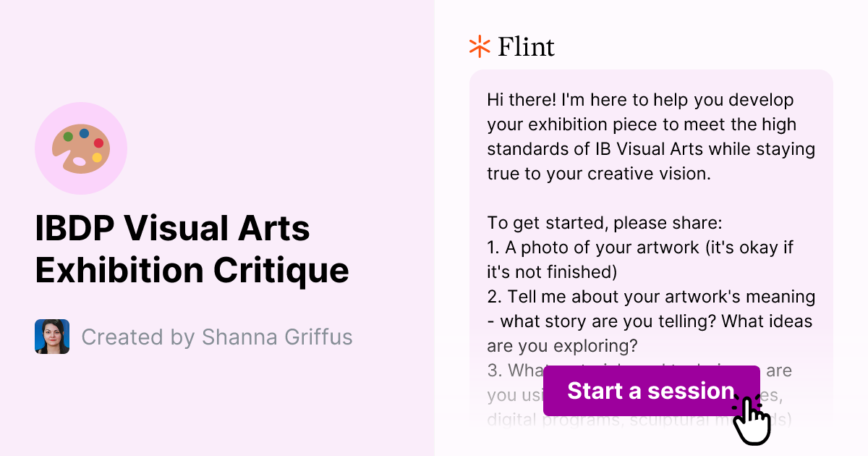Pick the yellow paint dot on the palette
The width and height of the screenshot is (868, 456).
click(x=96, y=158)
